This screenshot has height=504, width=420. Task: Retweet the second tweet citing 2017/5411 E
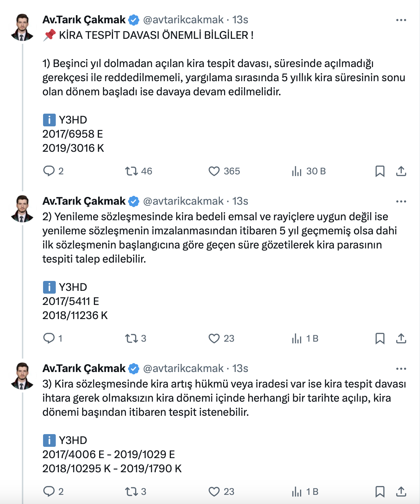tap(131, 338)
